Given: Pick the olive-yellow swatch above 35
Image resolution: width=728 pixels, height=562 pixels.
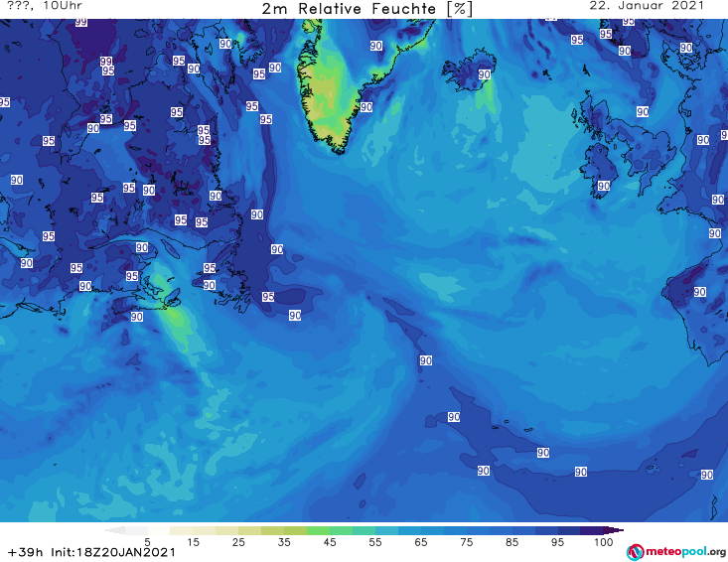Looking at the screenshot, I should point(273,530).
